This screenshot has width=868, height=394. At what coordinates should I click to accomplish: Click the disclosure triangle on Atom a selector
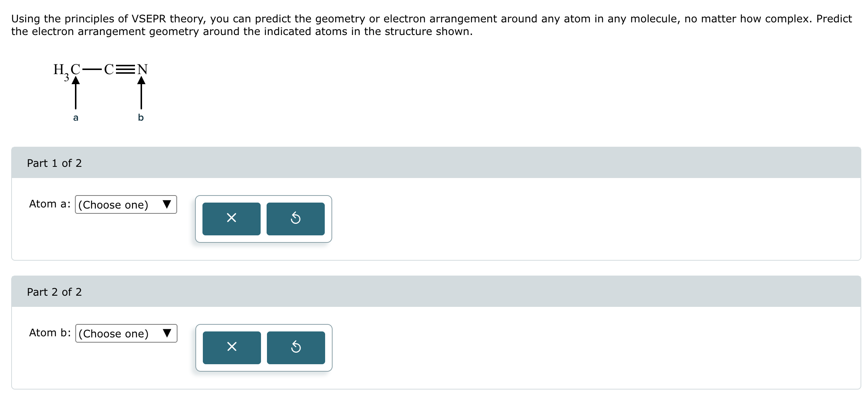(x=167, y=204)
